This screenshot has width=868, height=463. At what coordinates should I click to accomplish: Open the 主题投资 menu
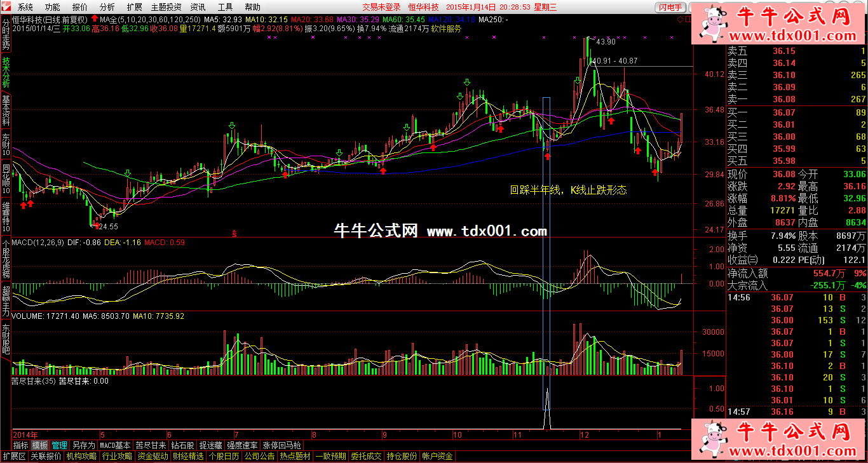click(166, 7)
